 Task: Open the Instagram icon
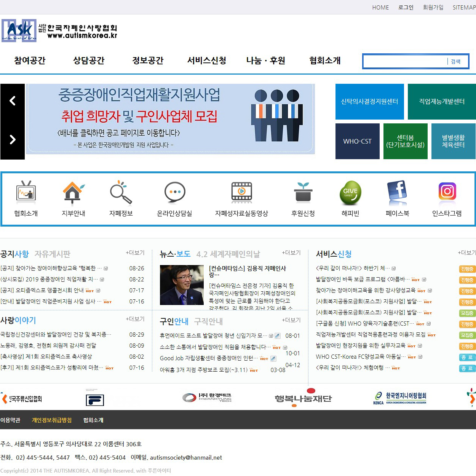pyautogui.click(x=447, y=192)
